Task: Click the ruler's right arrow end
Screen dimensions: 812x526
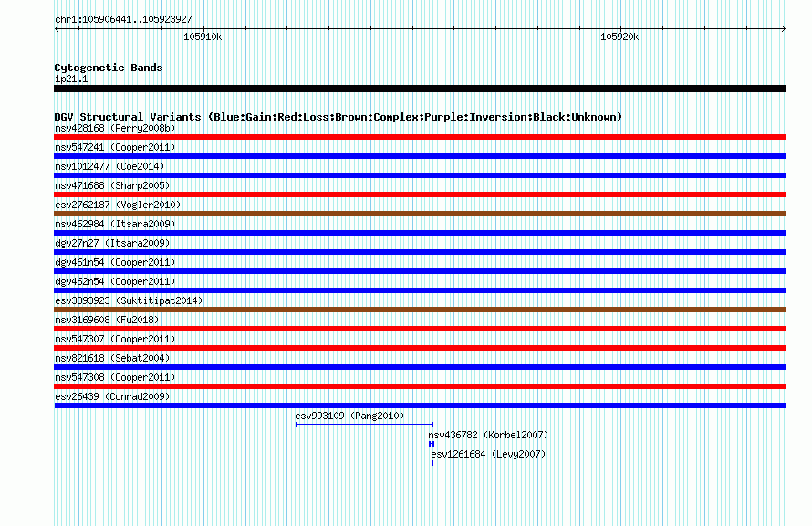Action: click(x=783, y=28)
